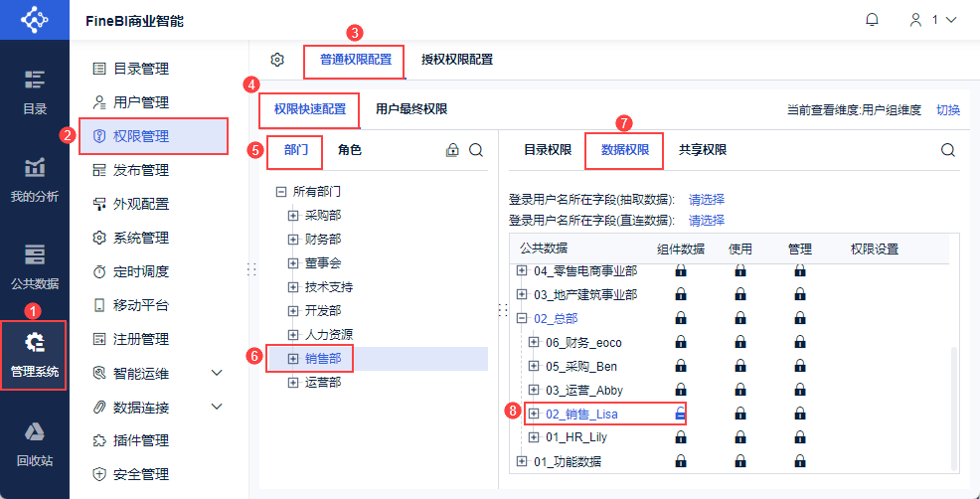Image resolution: width=980 pixels, height=499 pixels.
Task: Click the lock icon beside department search
Action: pos(452,150)
